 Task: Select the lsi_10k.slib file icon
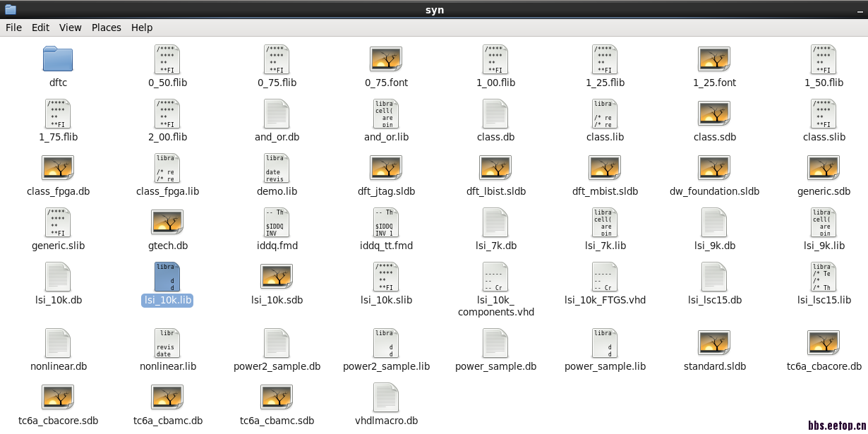[386, 277]
